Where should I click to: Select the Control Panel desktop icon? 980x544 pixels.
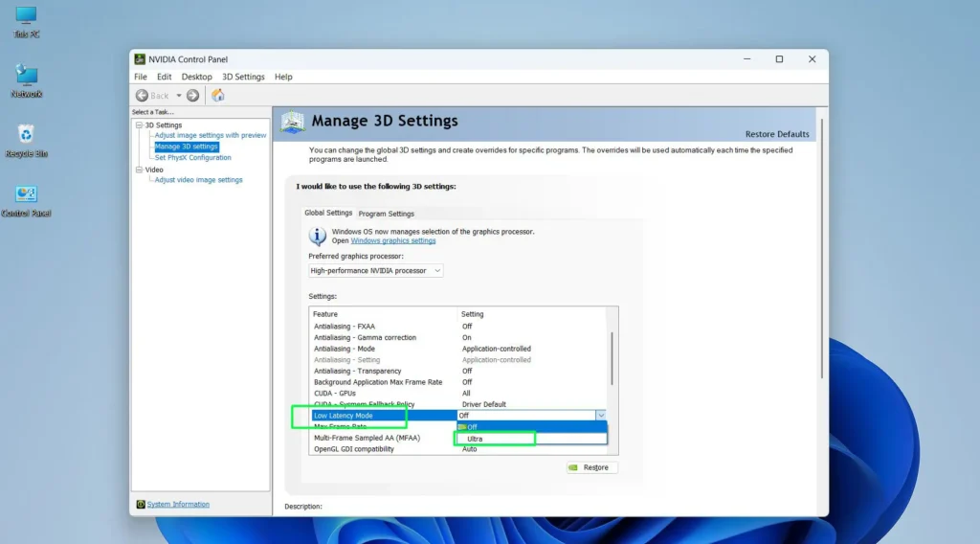point(26,201)
